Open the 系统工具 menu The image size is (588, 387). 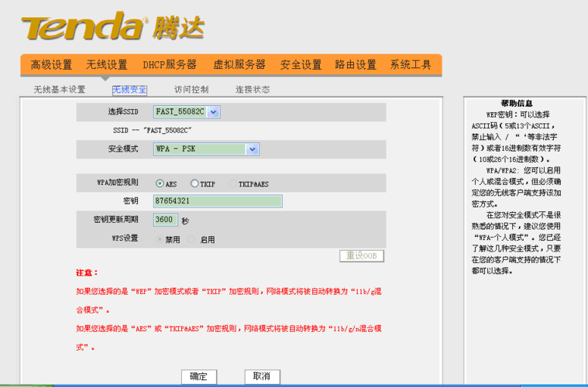pyautogui.click(x=411, y=65)
